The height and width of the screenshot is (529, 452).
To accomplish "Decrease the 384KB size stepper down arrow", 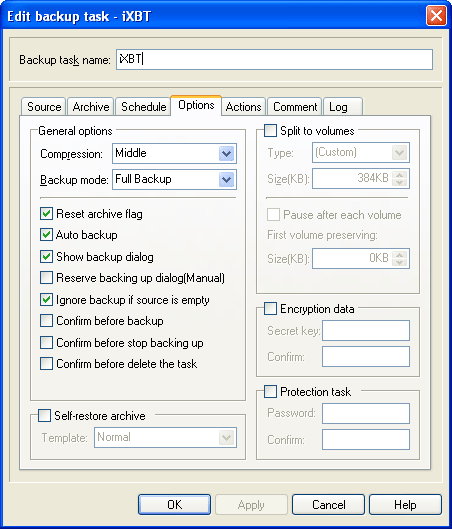I will 400,183.
